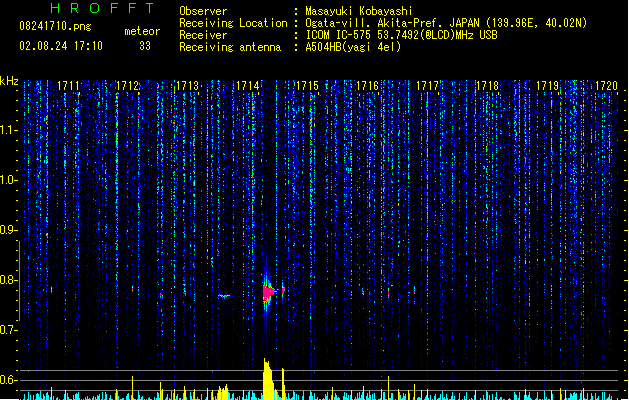Viewport: 629px width, 400px height.
Task: Click the Receiving Location label
Action: [x=233, y=23]
